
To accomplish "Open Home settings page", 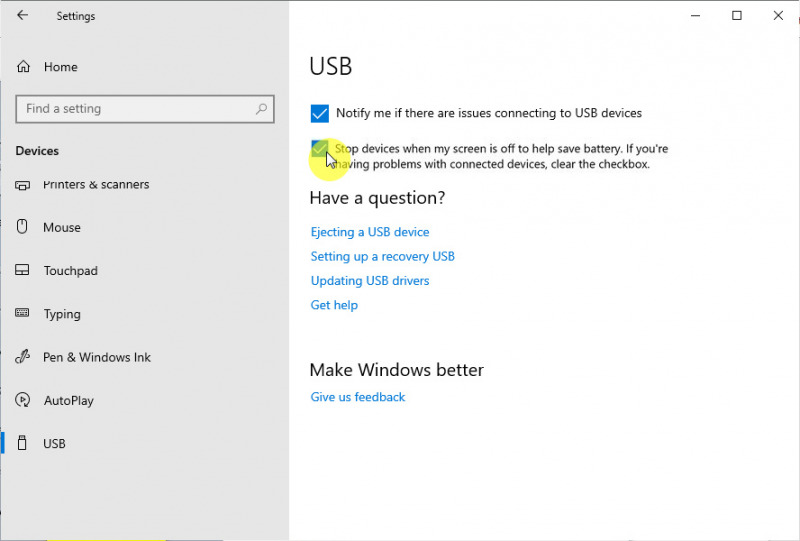I will tap(61, 67).
